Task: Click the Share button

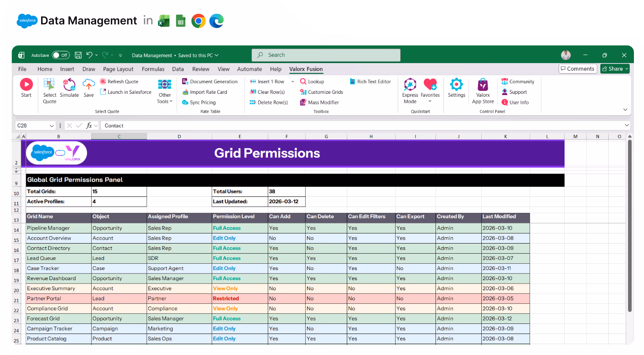Action: [615, 69]
